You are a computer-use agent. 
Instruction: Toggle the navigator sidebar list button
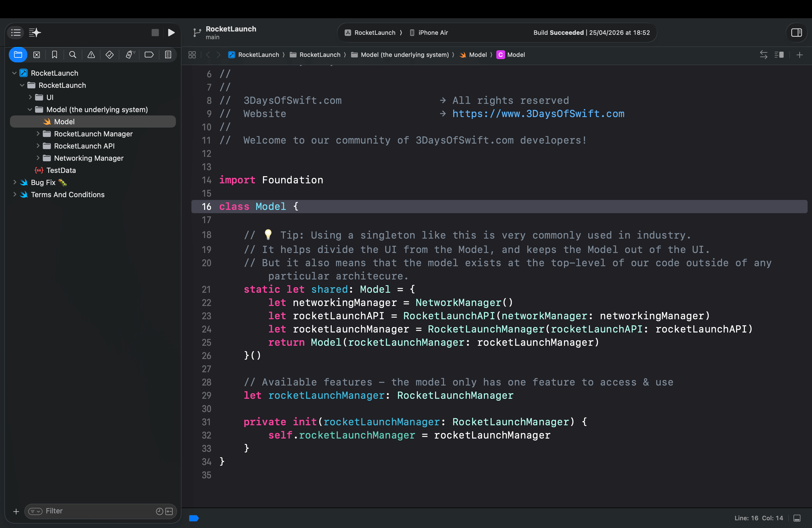16,32
